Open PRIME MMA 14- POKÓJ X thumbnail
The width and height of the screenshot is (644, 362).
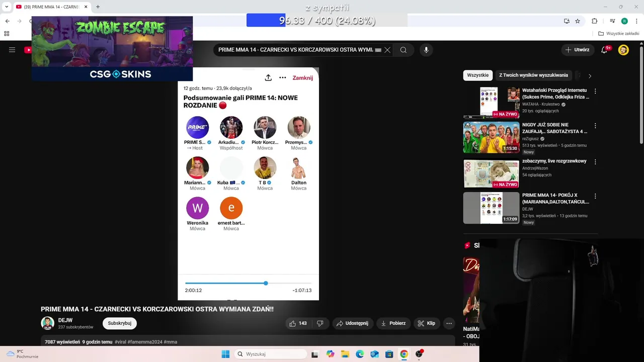(x=492, y=208)
